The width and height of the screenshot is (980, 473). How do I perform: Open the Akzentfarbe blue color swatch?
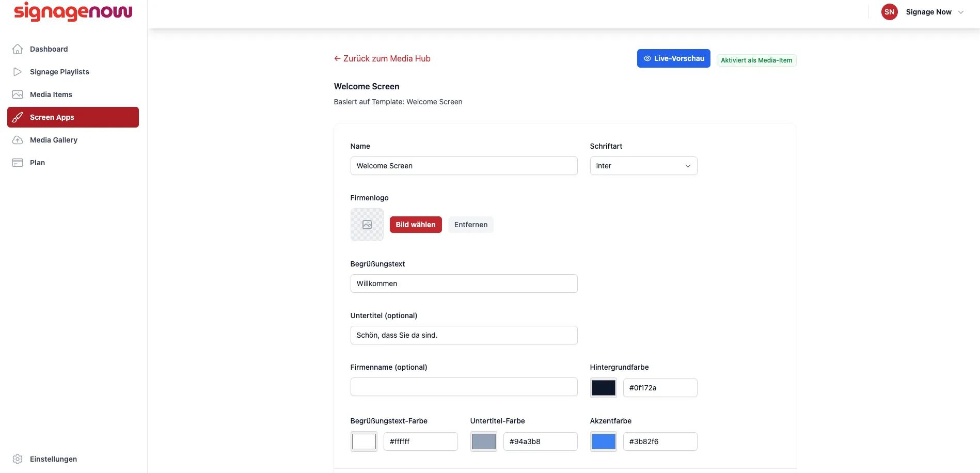pyautogui.click(x=604, y=442)
